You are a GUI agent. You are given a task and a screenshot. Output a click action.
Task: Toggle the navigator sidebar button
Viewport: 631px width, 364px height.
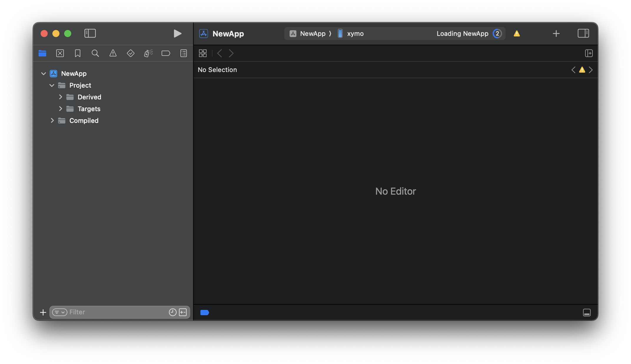tap(90, 34)
